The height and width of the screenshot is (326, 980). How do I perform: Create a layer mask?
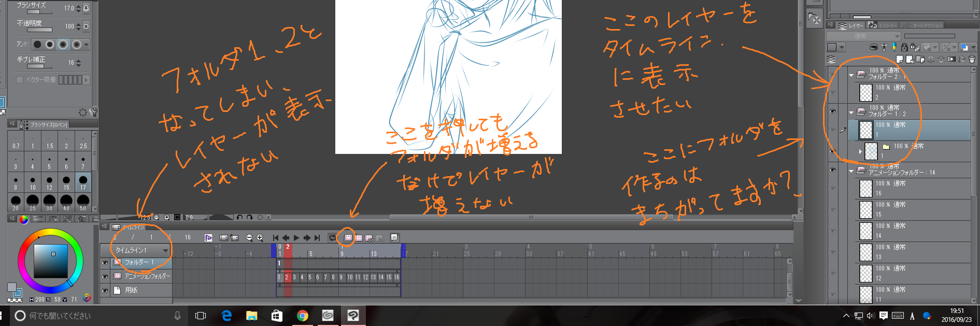[x=951, y=59]
